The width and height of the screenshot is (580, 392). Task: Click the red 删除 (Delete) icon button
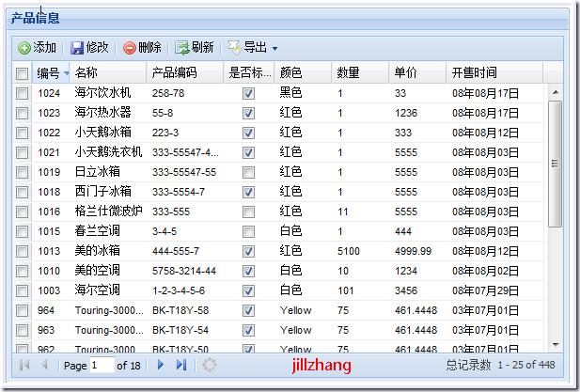tap(142, 47)
